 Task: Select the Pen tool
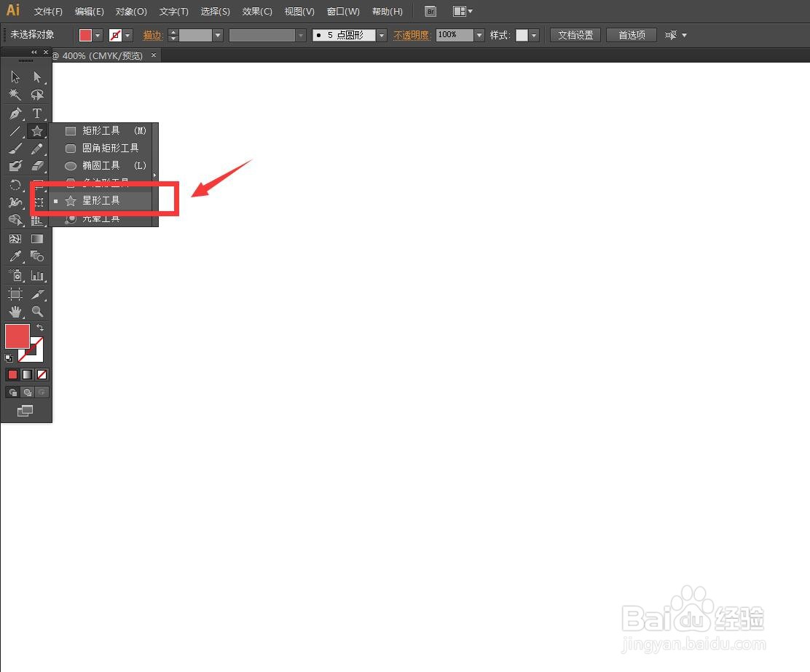coord(15,113)
